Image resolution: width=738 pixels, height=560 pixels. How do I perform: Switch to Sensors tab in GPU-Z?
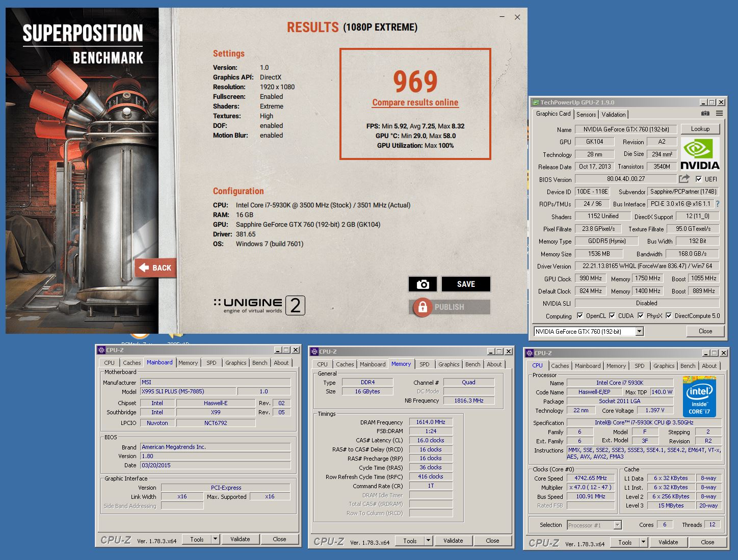tap(586, 115)
